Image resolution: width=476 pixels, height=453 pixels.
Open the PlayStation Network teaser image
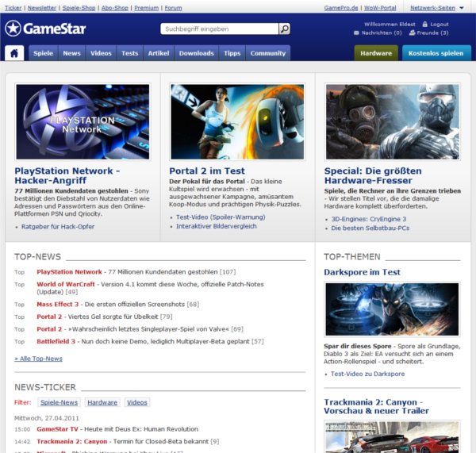point(83,121)
